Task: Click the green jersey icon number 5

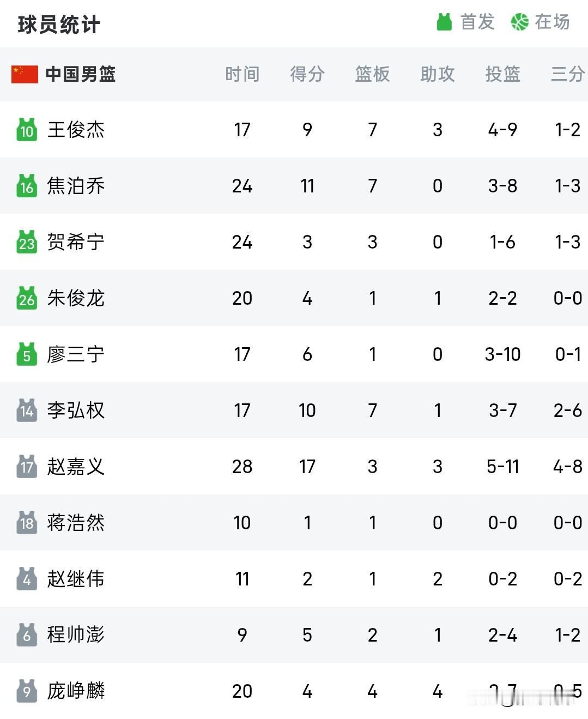Action: point(27,354)
